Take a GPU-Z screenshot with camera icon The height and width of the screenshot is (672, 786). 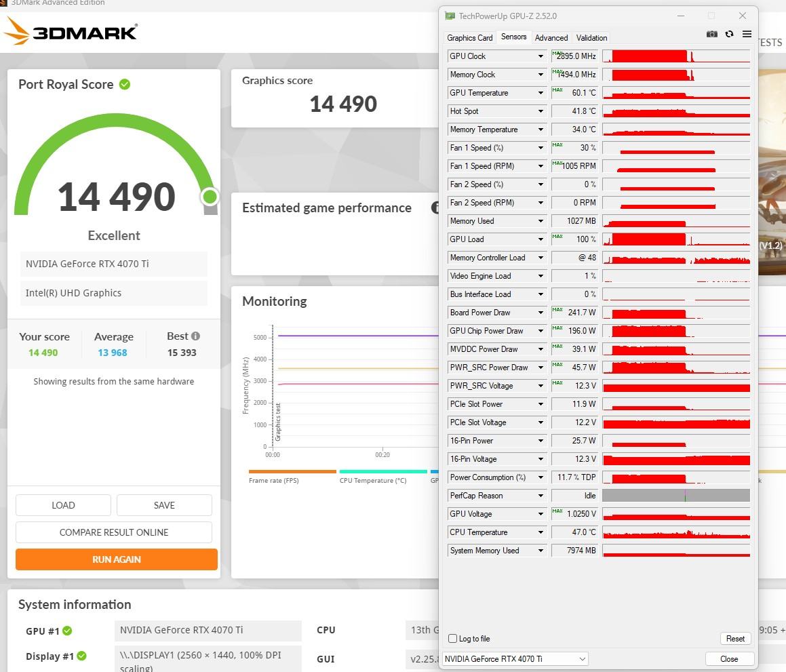tap(712, 34)
